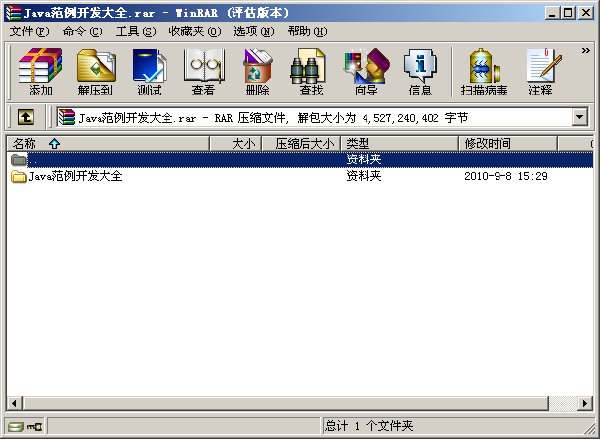This screenshot has width=600, height=439.
Task: Open the 选项(N) menu
Action: coord(254,31)
